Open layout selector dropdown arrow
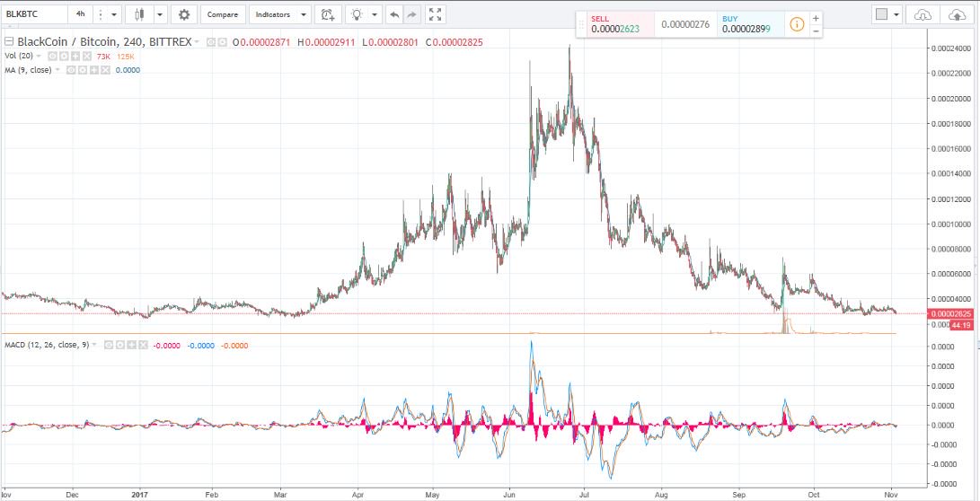 896,14
